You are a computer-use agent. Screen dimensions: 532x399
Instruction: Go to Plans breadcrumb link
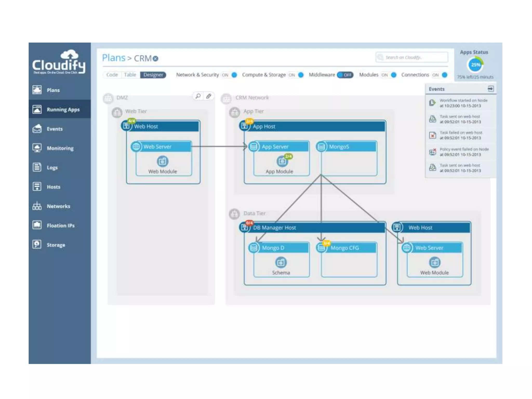click(114, 58)
